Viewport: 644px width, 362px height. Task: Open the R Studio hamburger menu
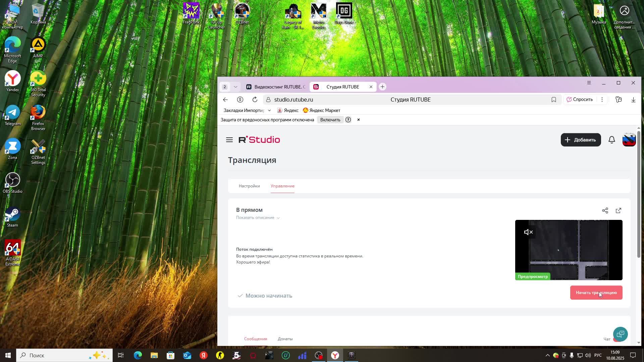coord(229,140)
